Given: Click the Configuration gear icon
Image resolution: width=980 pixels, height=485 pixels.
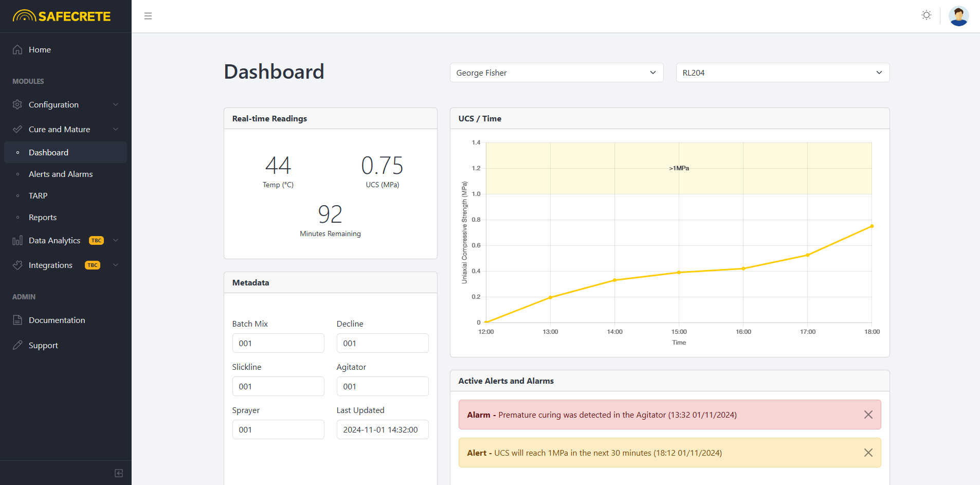Looking at the screenshot, I should (x=17, y=105).
